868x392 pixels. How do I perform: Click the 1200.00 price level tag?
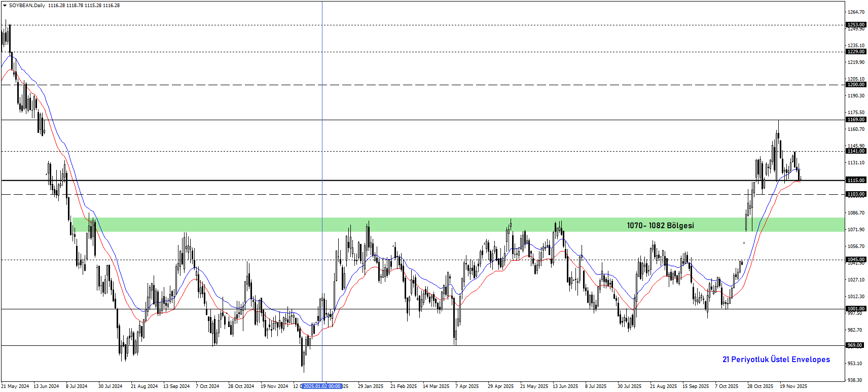(x=856, y=85)
